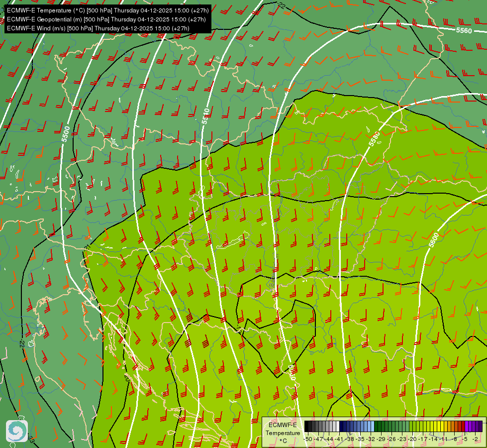Click the black swatch above -50 in legend
This screenshot has width=487, height=448.
306,426
